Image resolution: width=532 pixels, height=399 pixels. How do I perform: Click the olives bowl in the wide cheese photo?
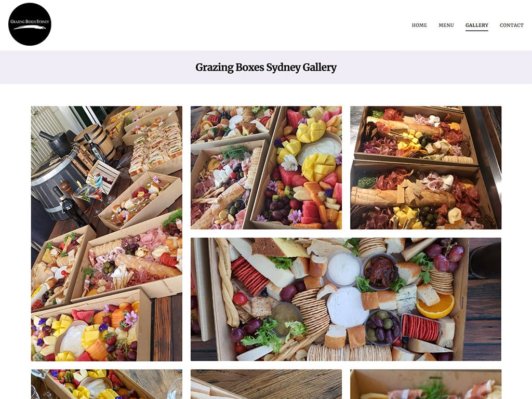(x=383, y=326)
